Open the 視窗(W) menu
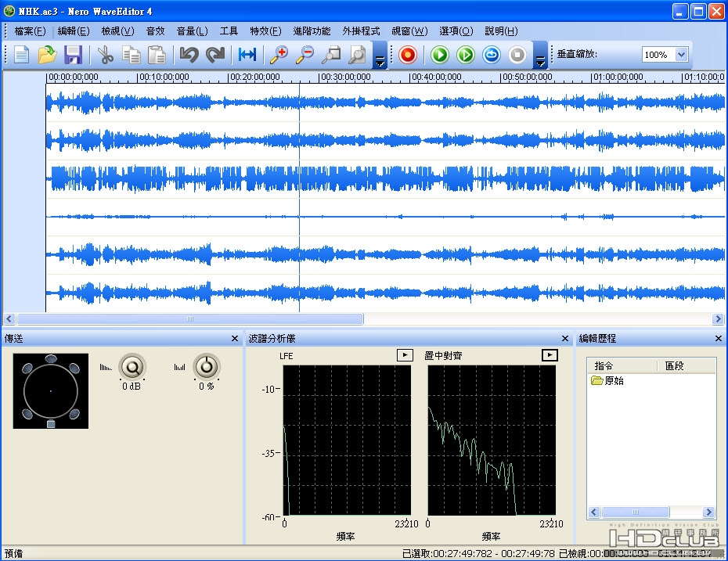This screenshot has height=561, width=728. click(x=409, y=31)
